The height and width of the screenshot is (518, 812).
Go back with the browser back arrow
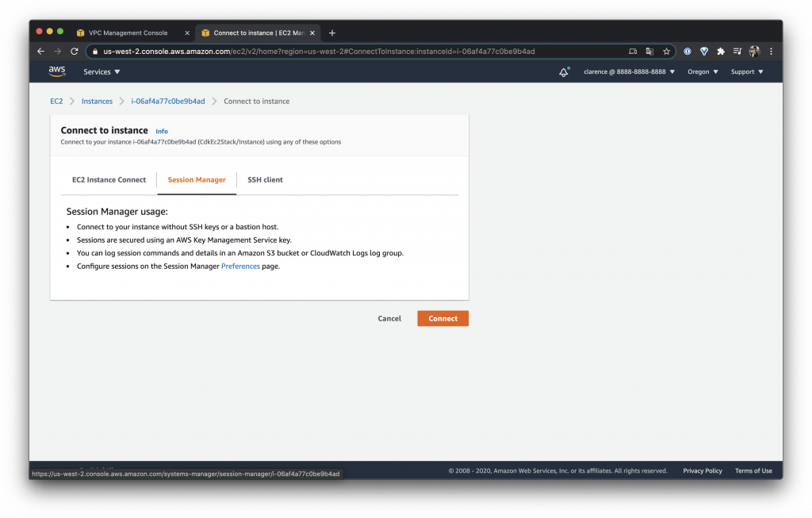41,52
